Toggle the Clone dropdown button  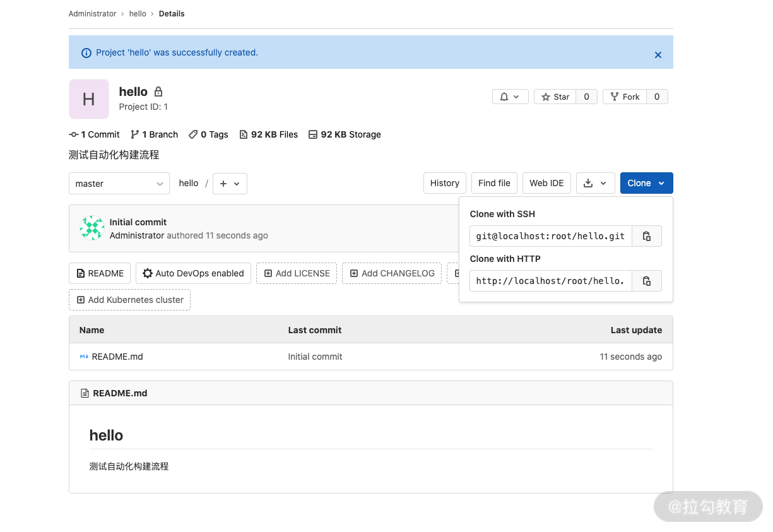point(646,183)
